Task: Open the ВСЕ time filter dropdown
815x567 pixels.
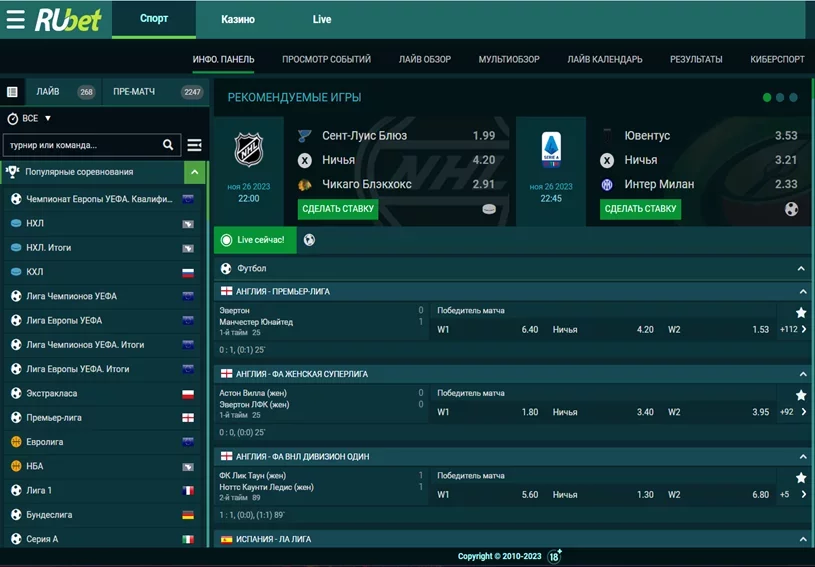Action: tap(30, 118)
